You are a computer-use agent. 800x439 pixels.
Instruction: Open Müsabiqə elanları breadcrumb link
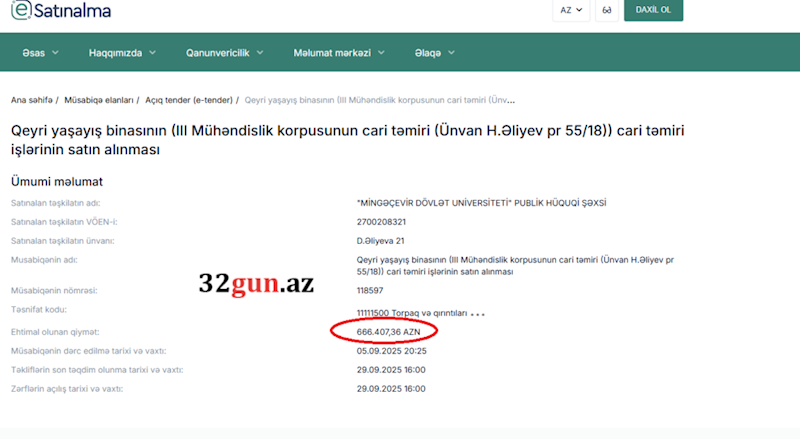click(x=98, y=100)
